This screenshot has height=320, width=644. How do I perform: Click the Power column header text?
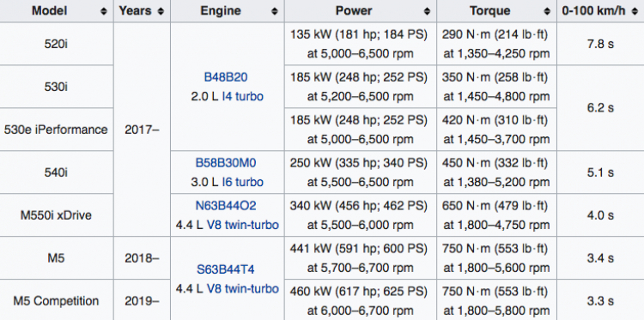coord(354,11)
